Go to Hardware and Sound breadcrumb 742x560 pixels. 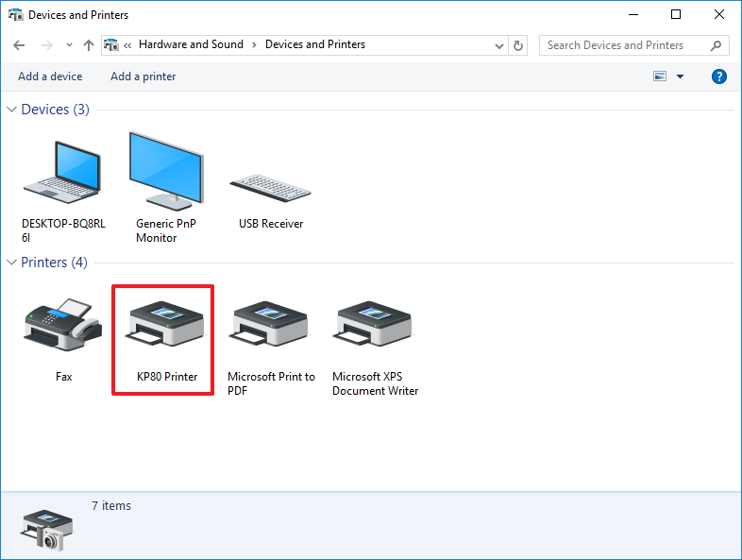(191, 44)
